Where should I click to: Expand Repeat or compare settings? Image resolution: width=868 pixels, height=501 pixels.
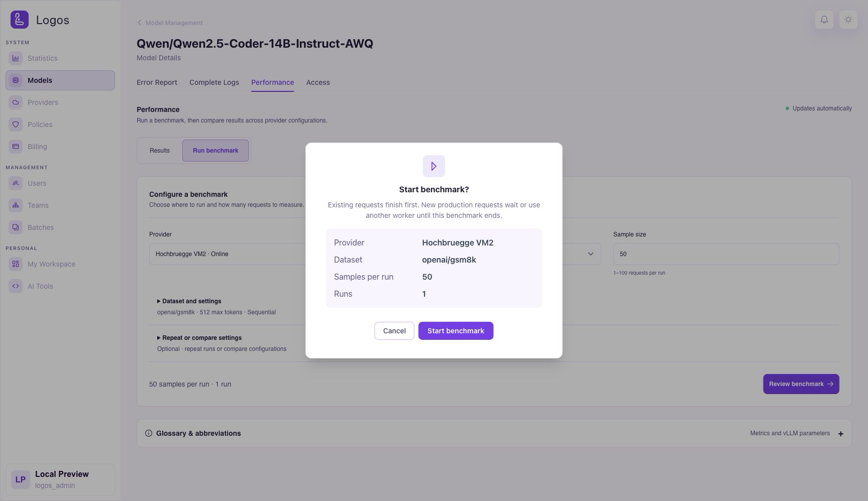pos(199,338)
